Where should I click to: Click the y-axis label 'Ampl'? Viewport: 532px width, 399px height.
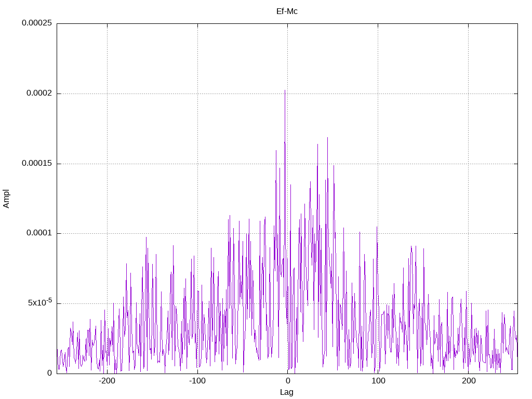pos(6,199)
